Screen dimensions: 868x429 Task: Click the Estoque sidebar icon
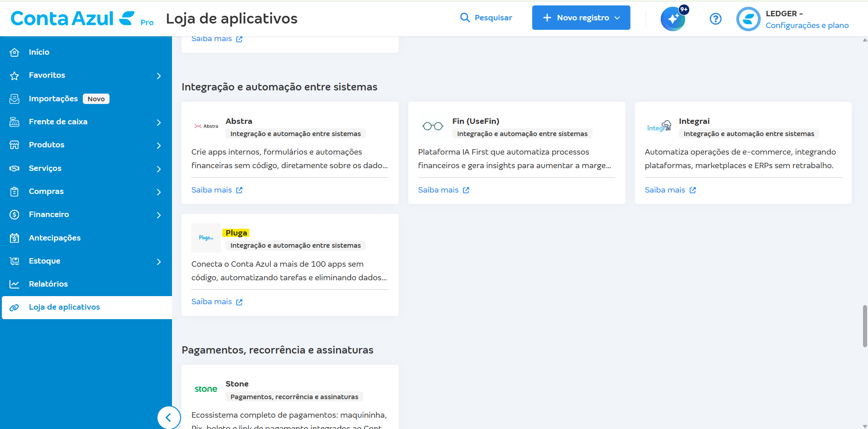pos(14,261)
